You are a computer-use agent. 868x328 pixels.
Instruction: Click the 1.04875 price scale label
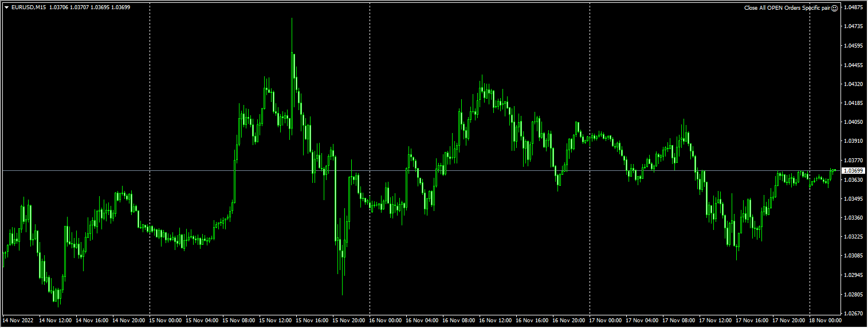pos(854,7)
